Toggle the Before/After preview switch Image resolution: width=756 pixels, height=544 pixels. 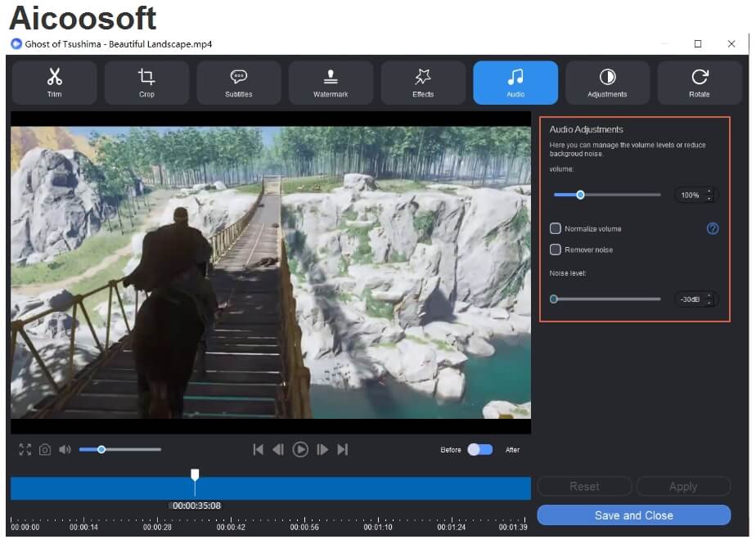point(480,449)
